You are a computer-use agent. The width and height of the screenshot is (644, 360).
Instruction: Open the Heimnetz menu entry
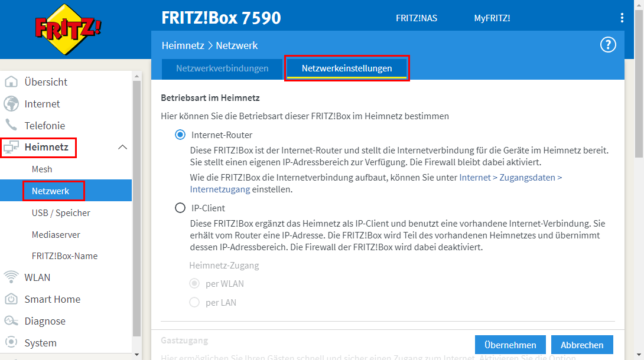click(x=47, y=147)
